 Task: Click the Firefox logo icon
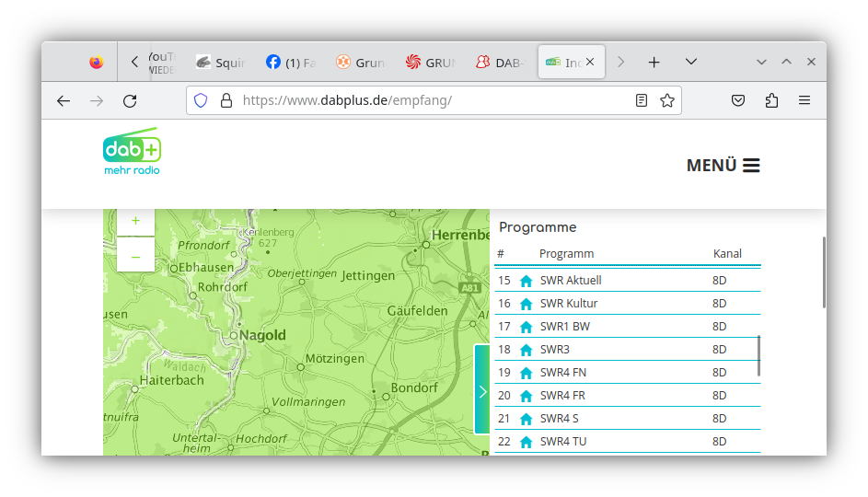tap(97, 62)
